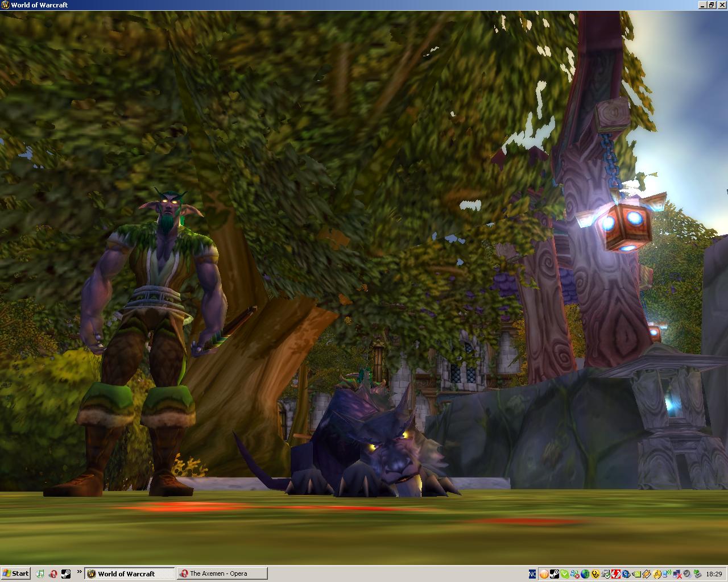Image resolution: width=728 pixels, height=582 pixels.
Task: Click the 18:29 taskbar clock
Action: click(714, 574)
